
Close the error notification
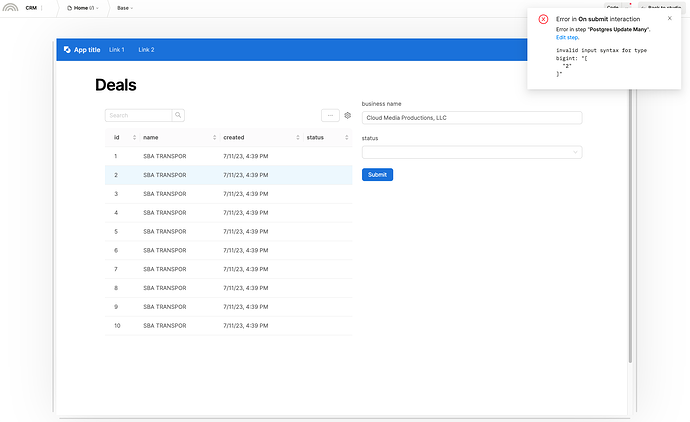(x=670, y=18)
